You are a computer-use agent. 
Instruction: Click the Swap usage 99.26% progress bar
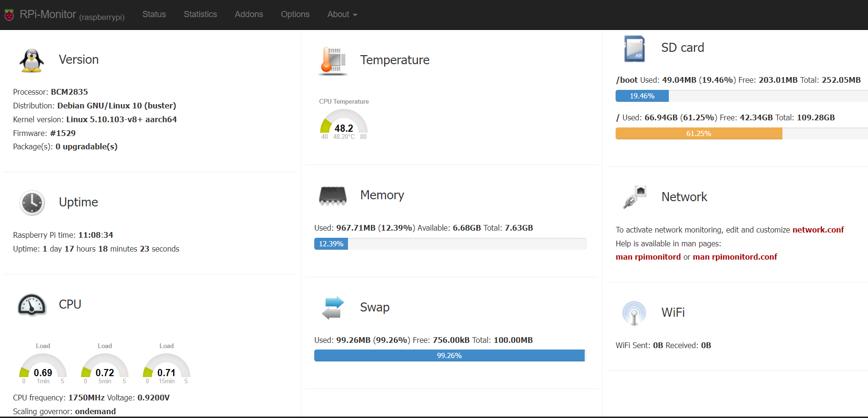click(449, 356)
